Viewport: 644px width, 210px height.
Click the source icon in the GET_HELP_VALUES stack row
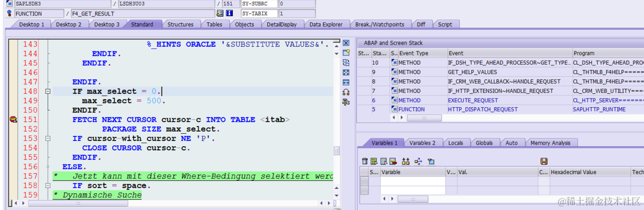coord(395,72)
